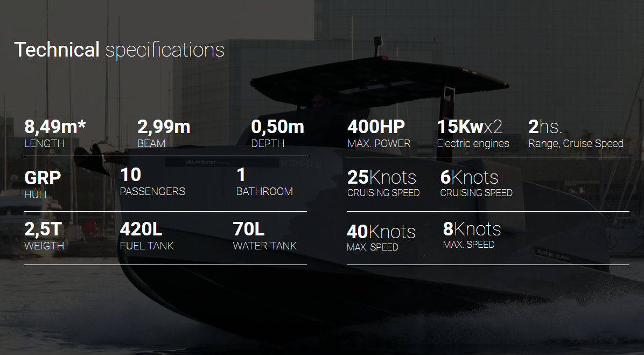
Task: Select the 8,49m length value
Action: click(55, 127)
